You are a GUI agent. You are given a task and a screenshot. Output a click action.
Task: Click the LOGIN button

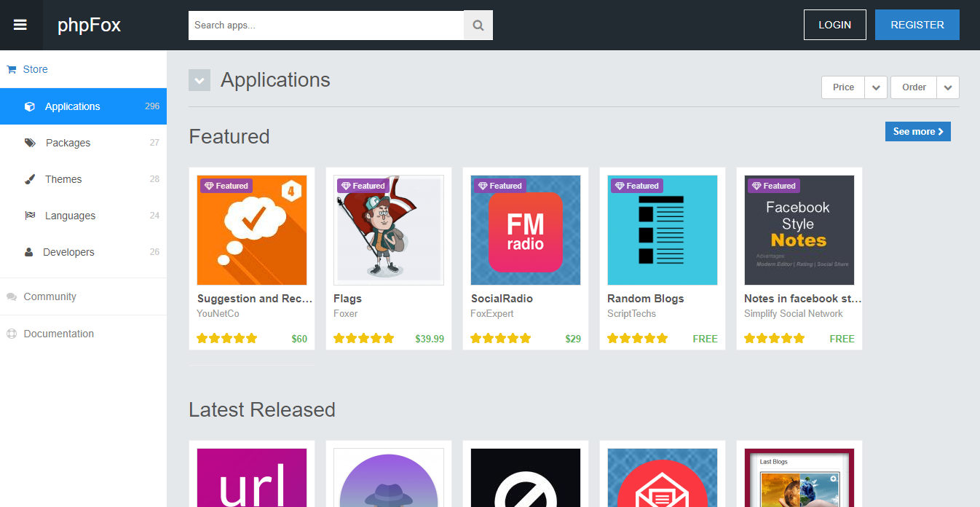(834, 25)
